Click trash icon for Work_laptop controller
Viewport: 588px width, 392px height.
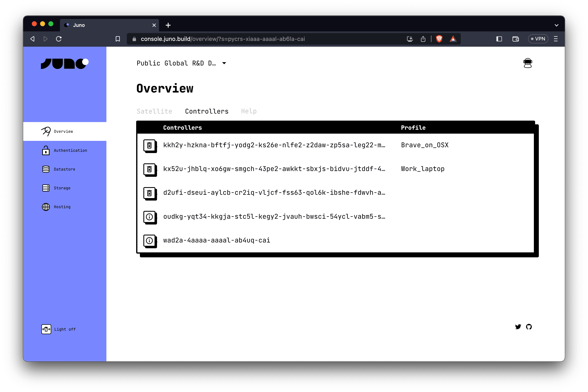click(x=149, y=169)
